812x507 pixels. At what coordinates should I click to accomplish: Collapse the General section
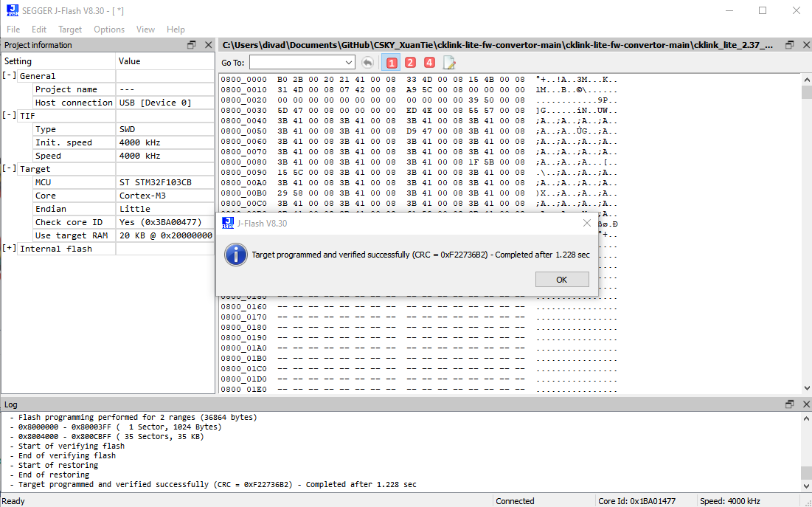[10, 76]
